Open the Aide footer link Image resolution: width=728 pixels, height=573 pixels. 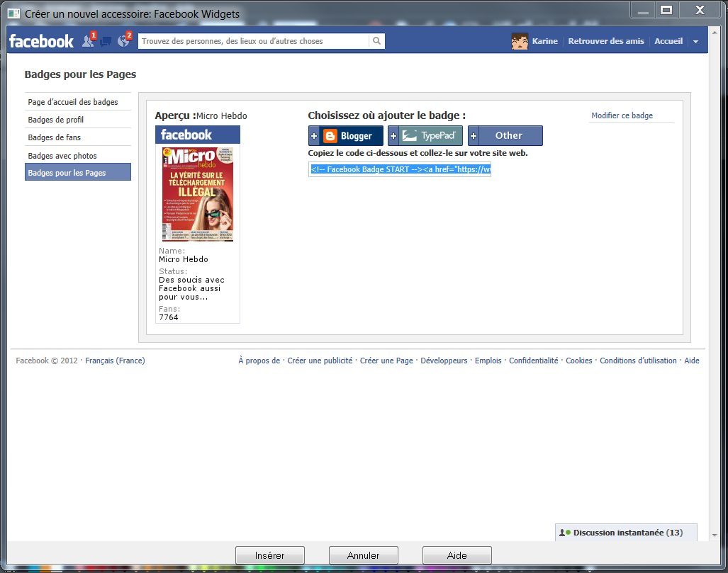pos(691,361)
